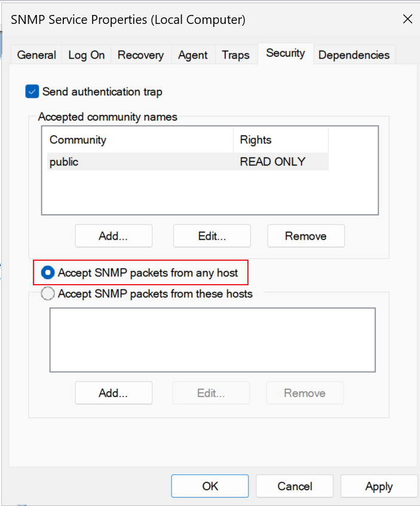This screenshot has width=420, height=506.
Task: Open the Recovery tab
Action: click(x=140, y=55)
